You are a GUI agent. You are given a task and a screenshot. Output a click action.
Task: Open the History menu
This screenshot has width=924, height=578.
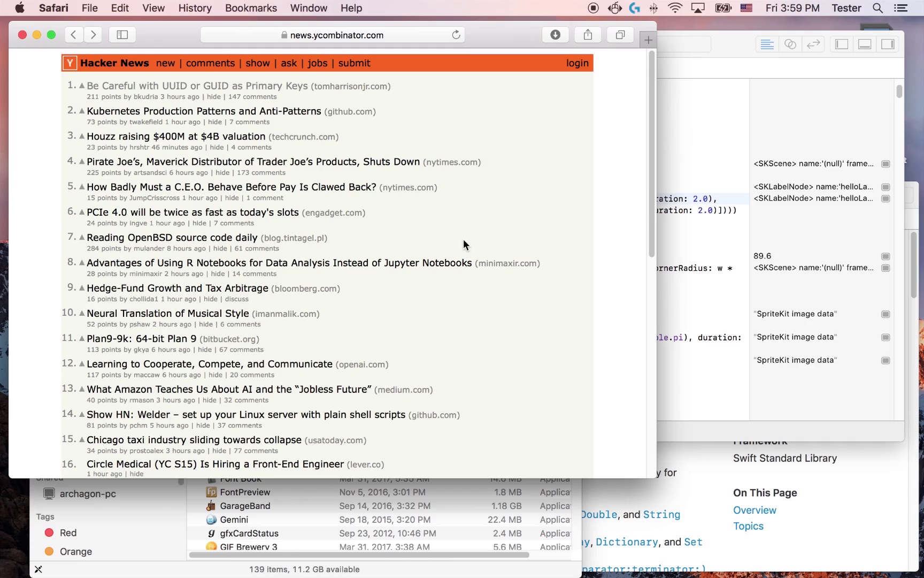click(195, 8)
